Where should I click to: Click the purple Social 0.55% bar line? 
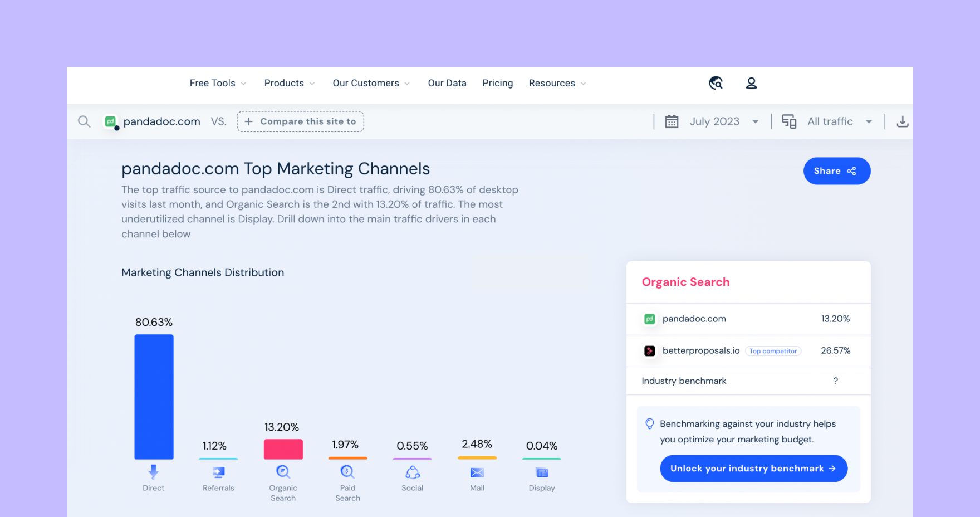[413, 459]
